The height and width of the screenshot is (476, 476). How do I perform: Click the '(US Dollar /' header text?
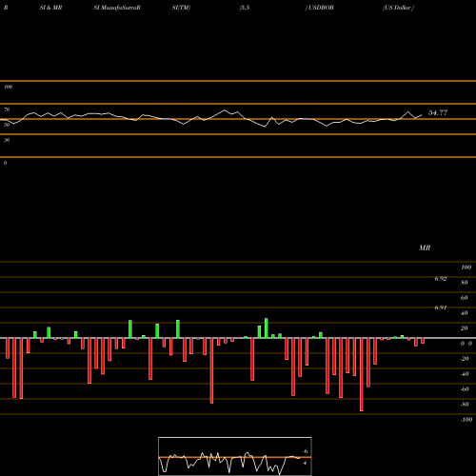point(398,8)
